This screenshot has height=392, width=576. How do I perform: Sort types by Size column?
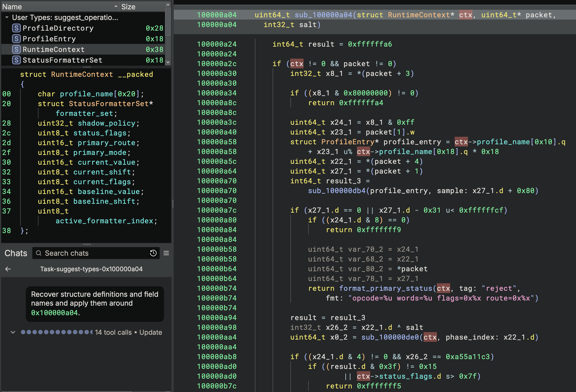point(142,7)
